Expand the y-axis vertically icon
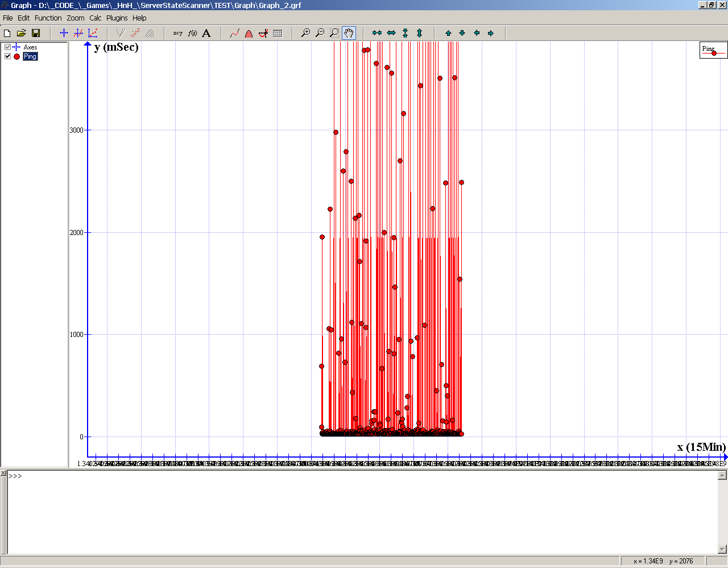The image size is (728, 568). coord(419,33)
